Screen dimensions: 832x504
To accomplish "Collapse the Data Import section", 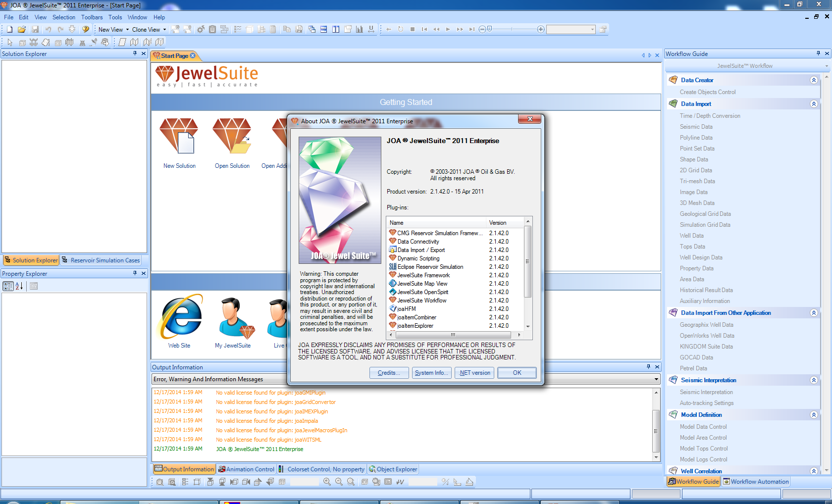I will [814, 103].
